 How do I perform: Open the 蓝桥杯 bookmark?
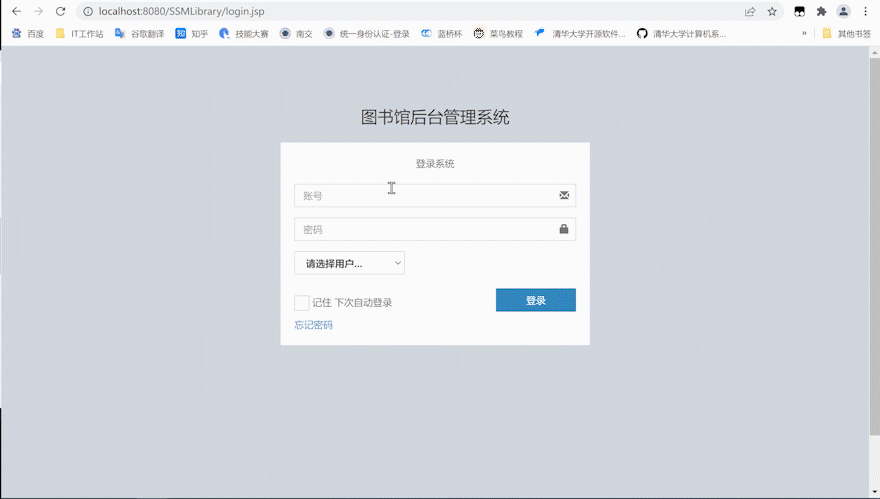(x=442, y=34)
